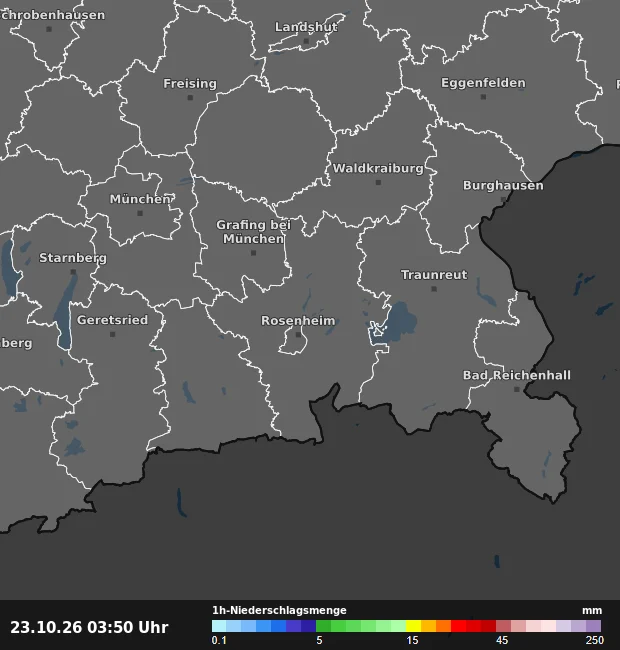Select the Rosenheim square location marker
The height and width of the screenshot is (650, 620).
pyautogui.click(x=298, y=335)
